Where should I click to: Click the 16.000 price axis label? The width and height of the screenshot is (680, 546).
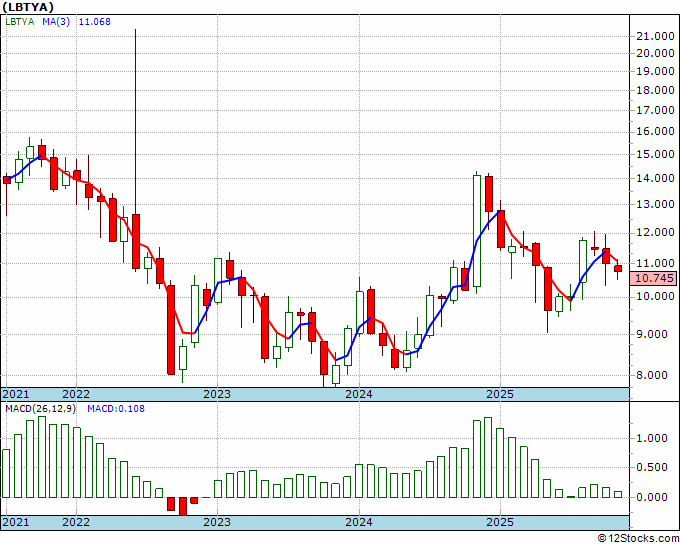(655, 131)
